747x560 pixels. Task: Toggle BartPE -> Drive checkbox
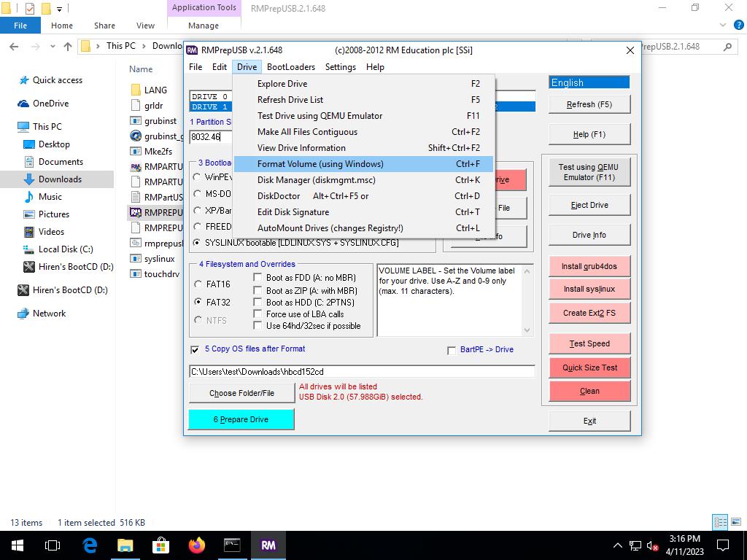(452, 350)
